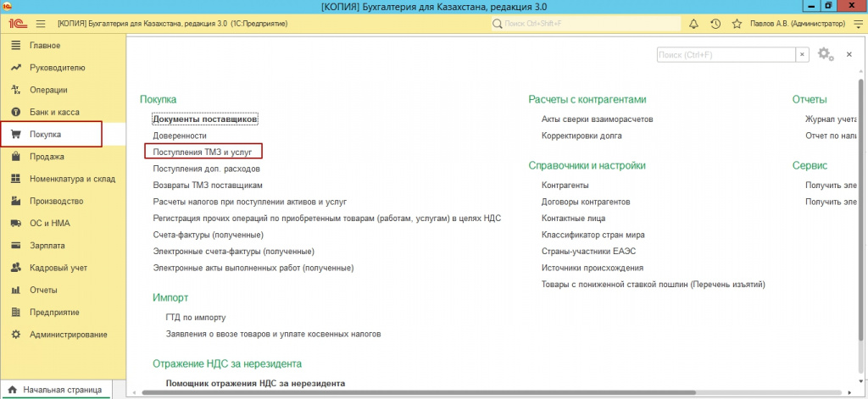This screenshot has height=399, width=868.
Task: Click the Главное section icon
Action: (16, 46)
